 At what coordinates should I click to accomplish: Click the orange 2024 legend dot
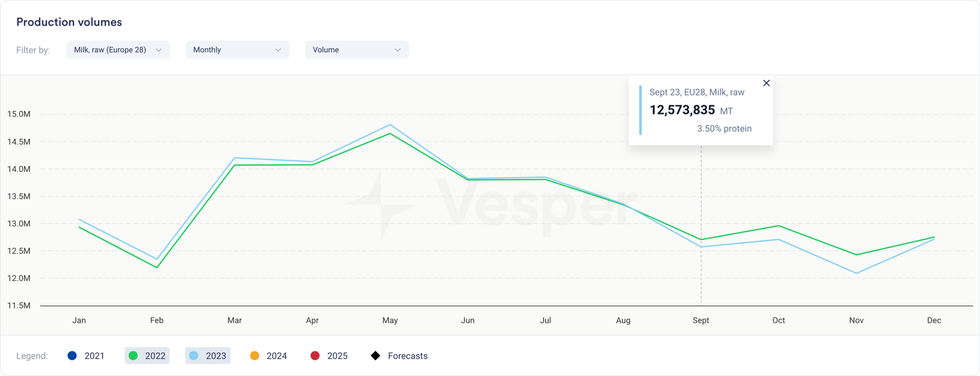tap(255, 356)
